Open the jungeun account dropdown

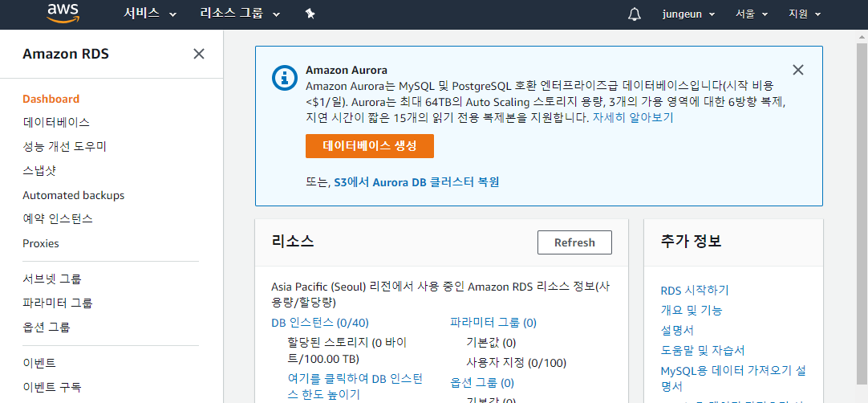tap(688, 14)
